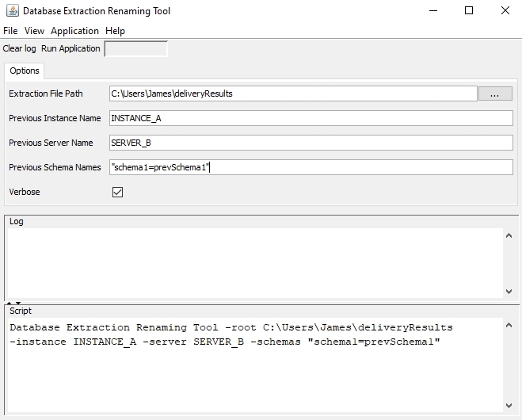Toggle the Verbose checkbox
522x420 pixels.
[117, 192]
